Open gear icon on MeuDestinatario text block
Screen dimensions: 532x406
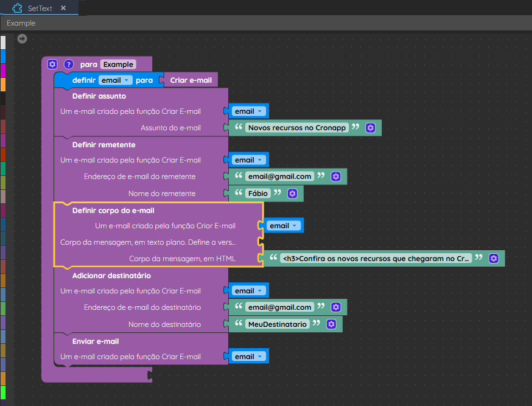point(331,324)
